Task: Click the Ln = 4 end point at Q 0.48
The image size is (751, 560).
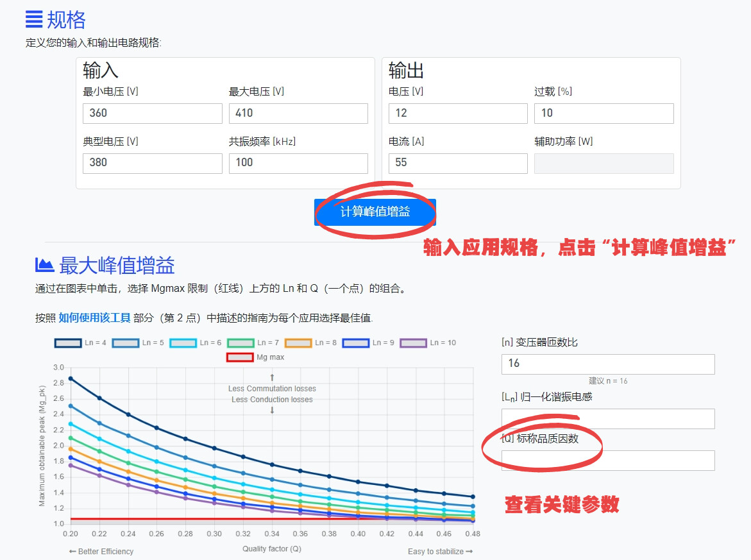Action: [473, 496]
